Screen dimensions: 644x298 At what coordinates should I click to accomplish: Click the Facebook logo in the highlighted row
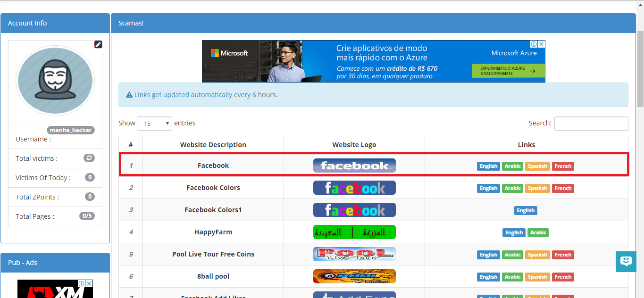[354, 165]
